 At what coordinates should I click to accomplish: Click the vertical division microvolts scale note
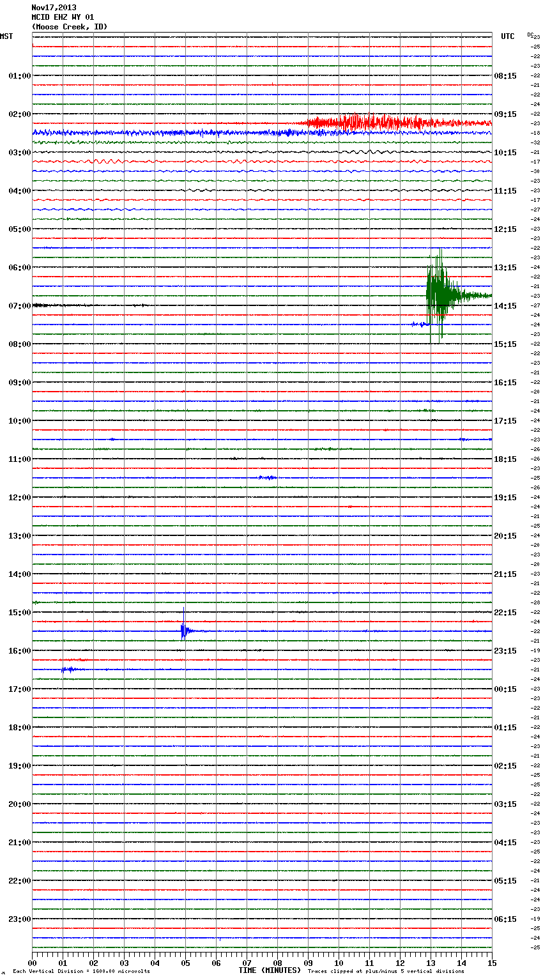point(81,971)
